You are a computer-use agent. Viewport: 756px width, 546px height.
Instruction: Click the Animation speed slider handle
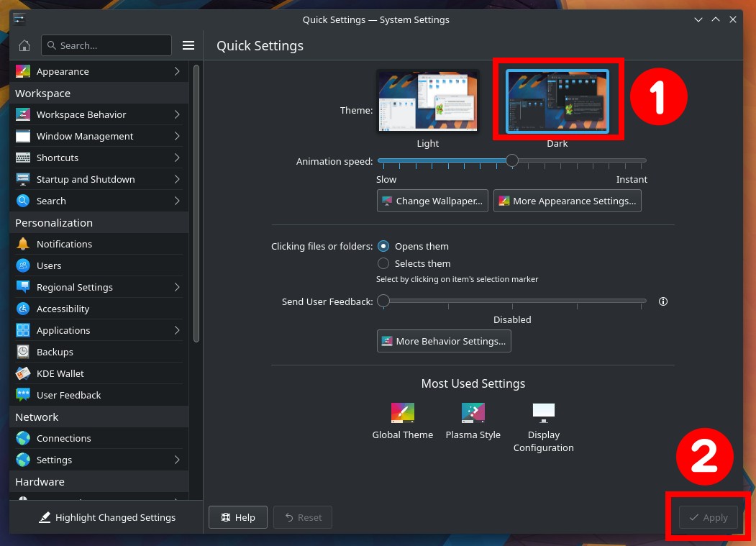point(512,160)
